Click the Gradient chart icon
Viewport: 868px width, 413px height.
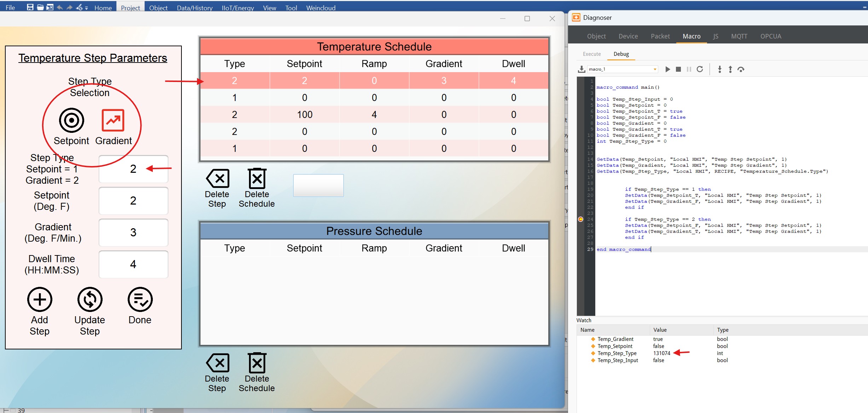tap(113, 120)
